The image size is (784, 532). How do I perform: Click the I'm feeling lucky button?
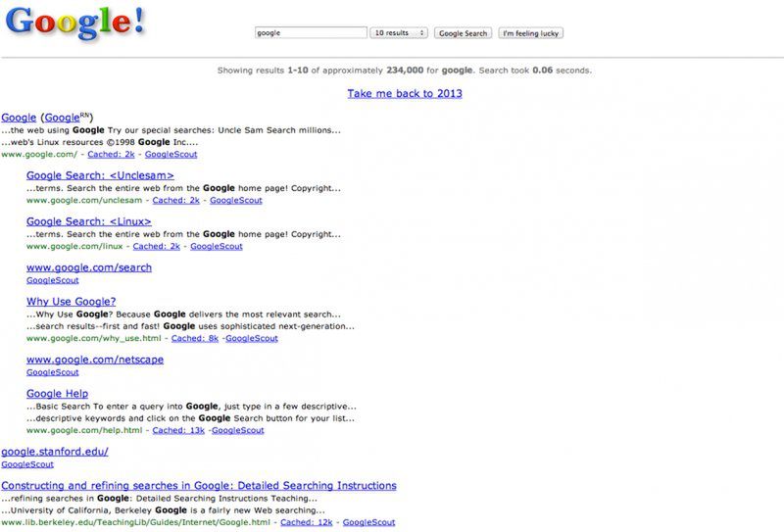[x=530, y=33]
